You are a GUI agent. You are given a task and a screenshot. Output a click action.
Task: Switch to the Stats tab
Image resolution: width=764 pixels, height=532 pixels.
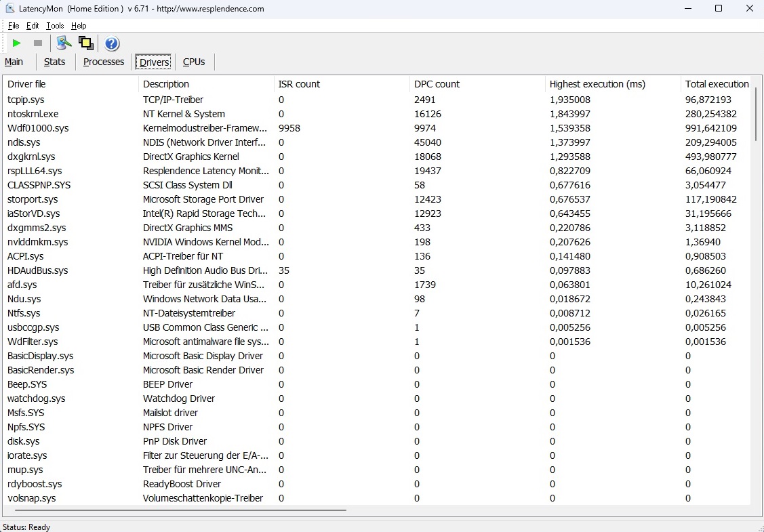pyautogui.click(x=54, y=62)
